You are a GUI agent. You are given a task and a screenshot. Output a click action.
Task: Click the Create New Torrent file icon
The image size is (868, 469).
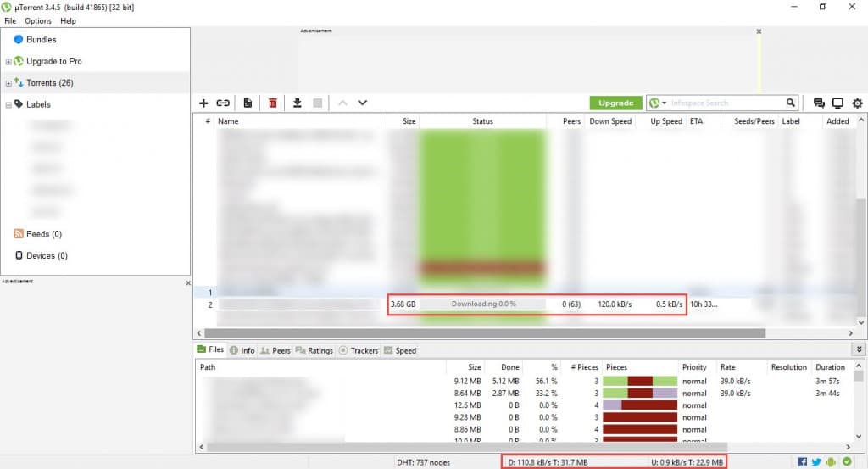point(248,103)
